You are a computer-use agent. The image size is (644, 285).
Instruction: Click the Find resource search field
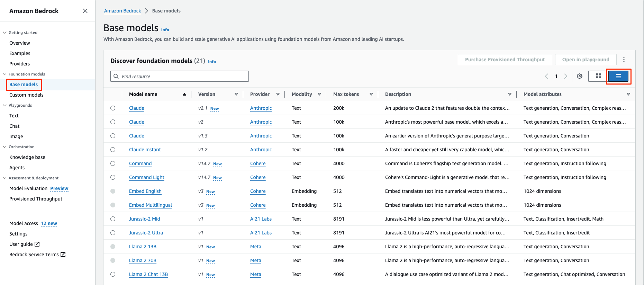[x=180, y=76]
